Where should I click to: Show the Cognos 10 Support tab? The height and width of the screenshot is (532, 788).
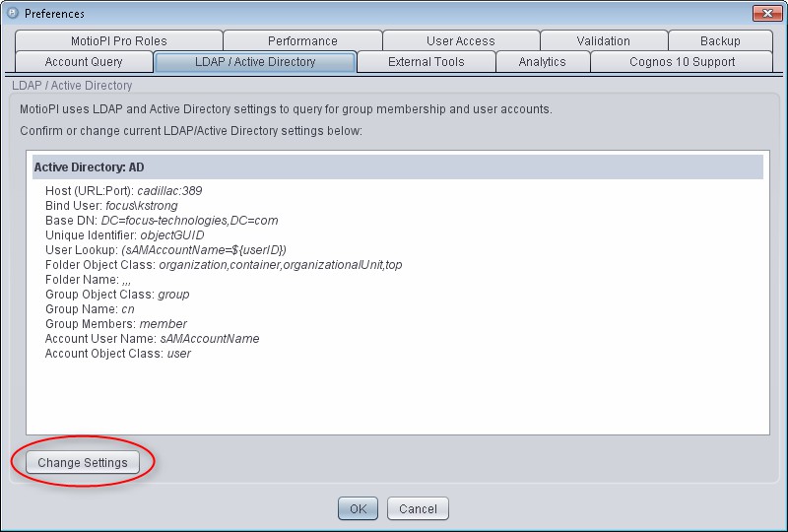pyautogui.click(x=682, y=62)
